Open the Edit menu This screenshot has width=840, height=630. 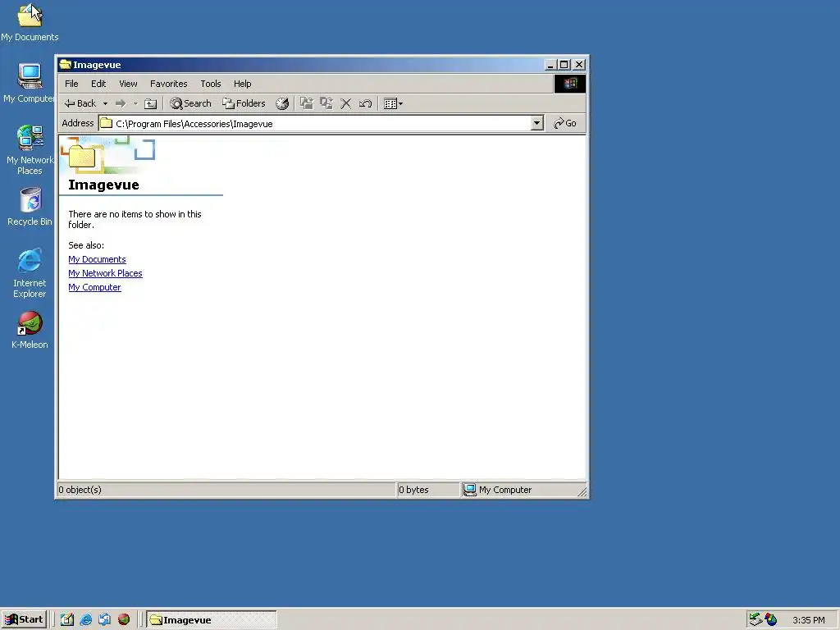tap(98, 84)
